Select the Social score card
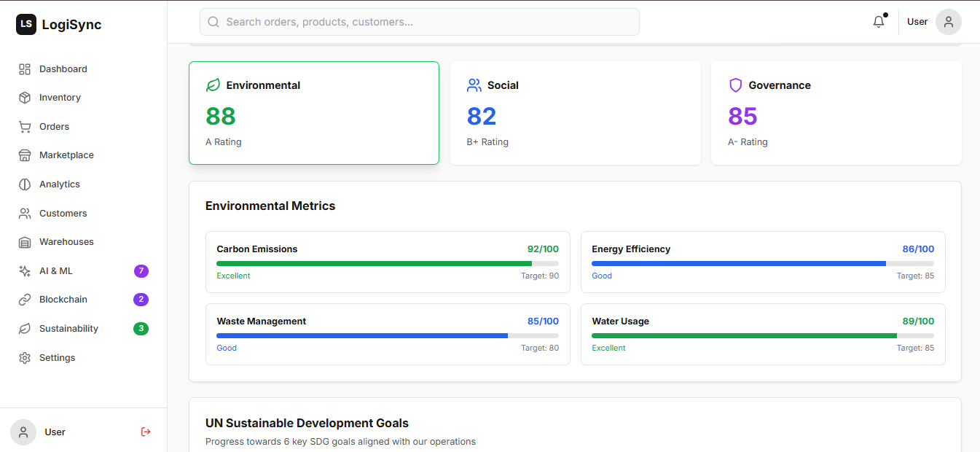This screenshot has width=980, height=452. pyautogui.click(x=576, y=113)
